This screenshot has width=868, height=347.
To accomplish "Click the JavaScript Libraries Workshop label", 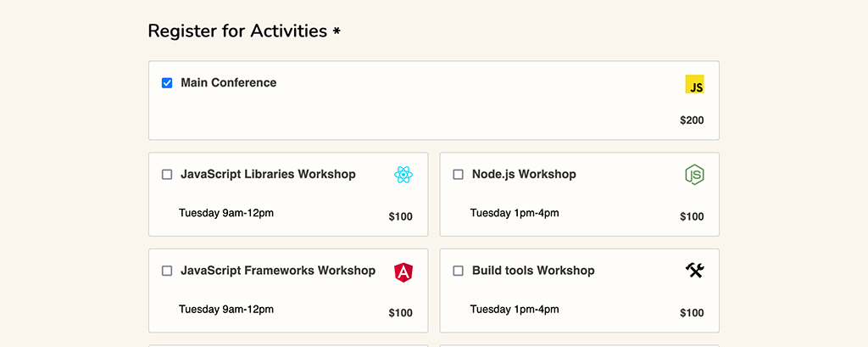I will click(268, 175).
